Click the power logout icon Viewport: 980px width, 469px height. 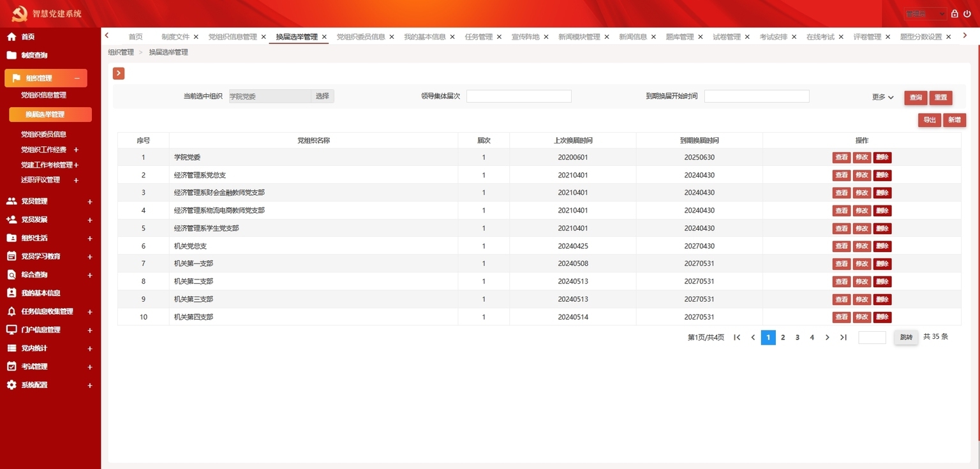point(967,13)
